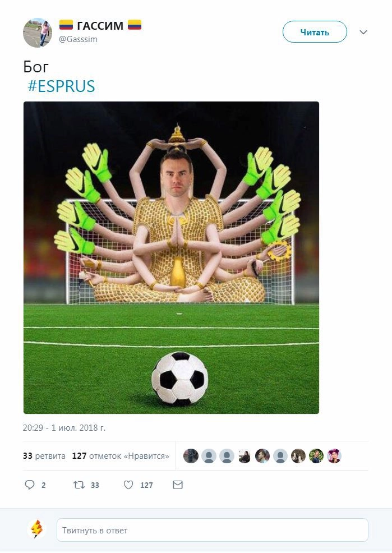Viewport: 392px width, 553px height.
Task: Like the tweet with heart icon
Action: click(x=128, y=485)
